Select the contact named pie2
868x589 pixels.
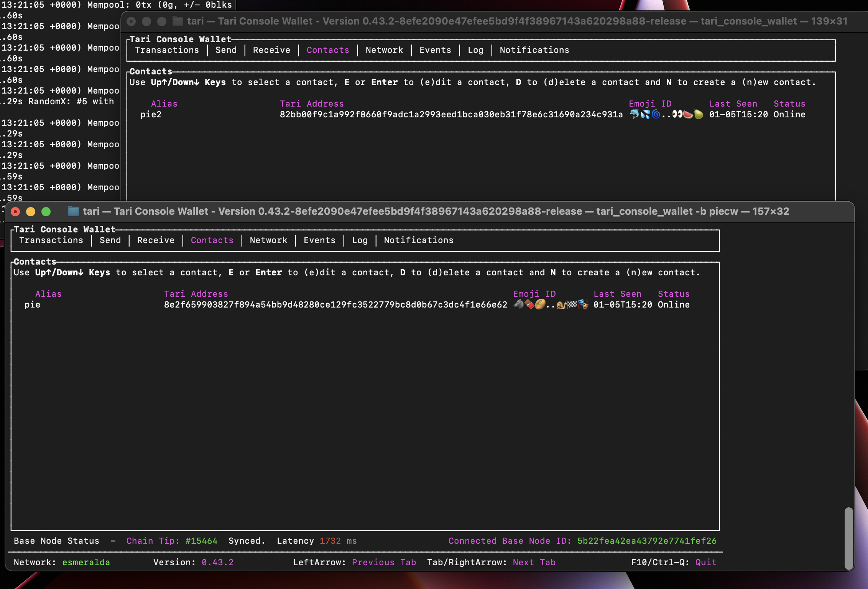[x=151, y=114]
